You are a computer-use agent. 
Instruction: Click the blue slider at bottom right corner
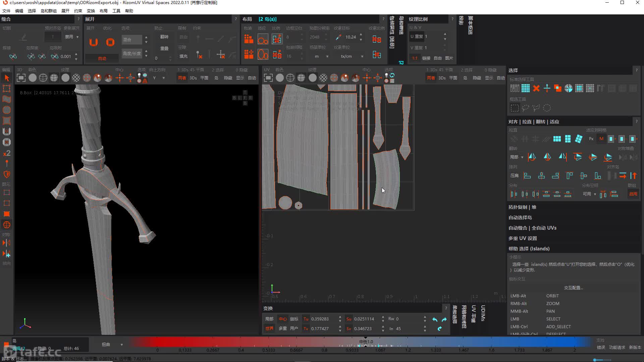pos(602,360)
